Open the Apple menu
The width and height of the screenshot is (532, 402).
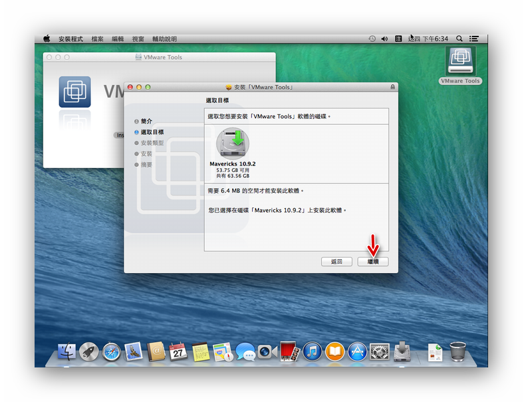pos(47,39)
